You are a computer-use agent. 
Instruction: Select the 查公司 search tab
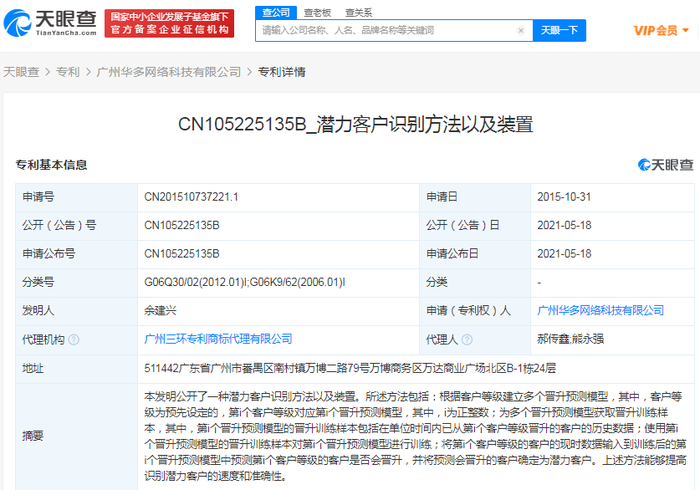point(276,12)
